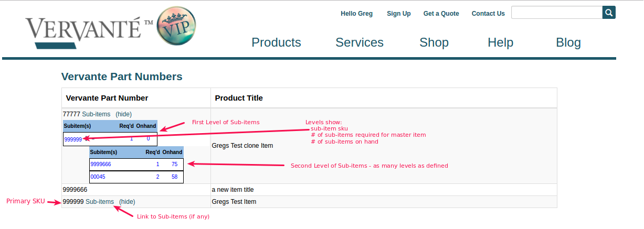
Task: Open the Help menu
Action: coord(500,42)
